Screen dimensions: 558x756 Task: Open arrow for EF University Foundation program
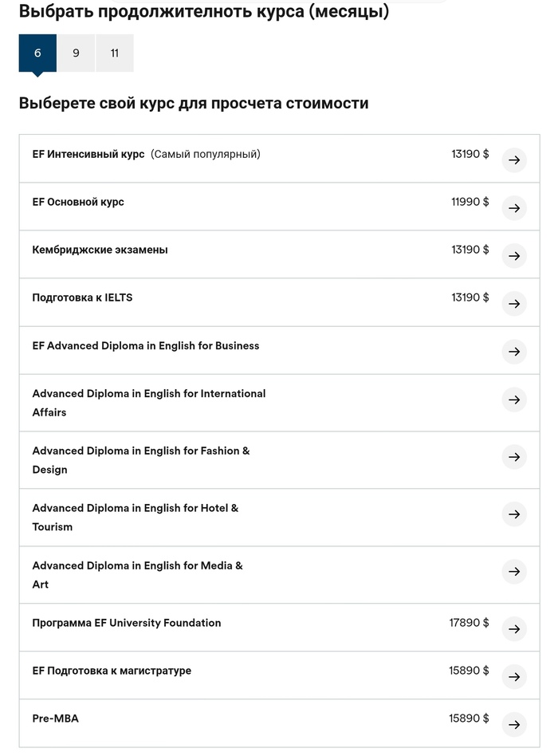(514, 629)
